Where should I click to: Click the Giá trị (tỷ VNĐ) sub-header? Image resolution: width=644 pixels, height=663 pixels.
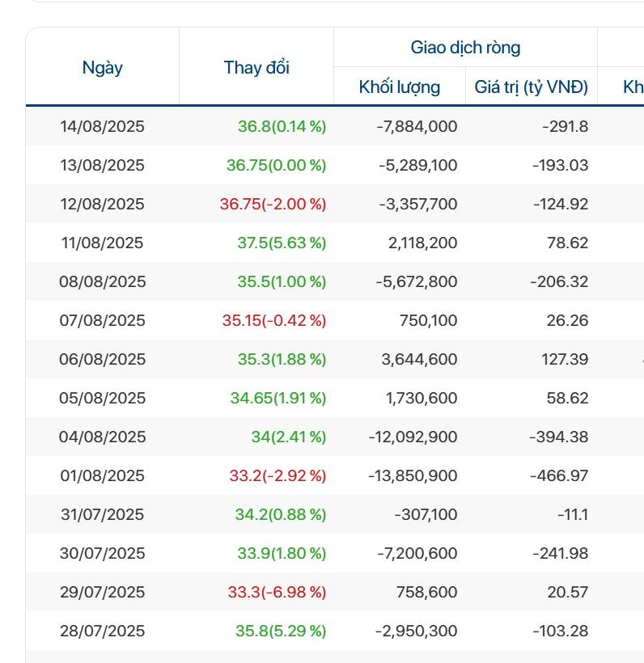coord(532,87)
